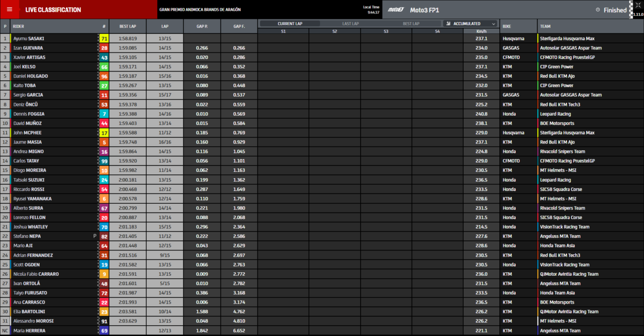
Task: Open the Accumulated dropdown
Action: pos(470,24)
